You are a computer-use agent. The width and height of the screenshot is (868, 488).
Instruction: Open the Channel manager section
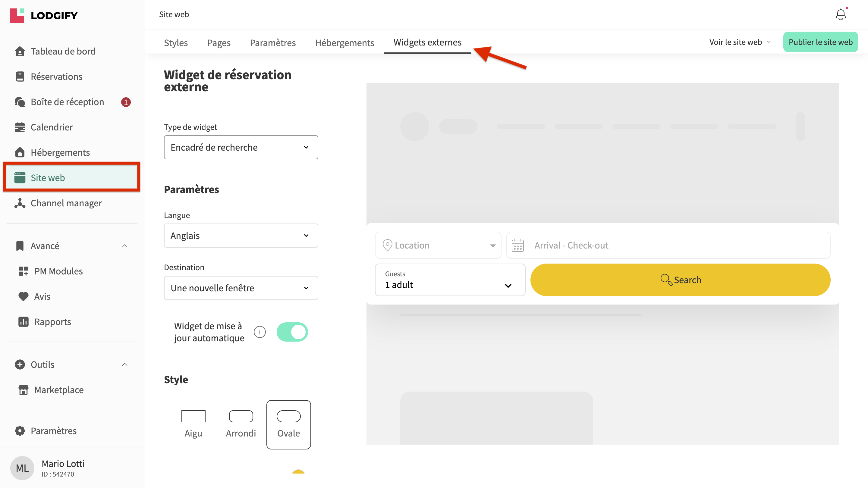[x=66, y=203]
